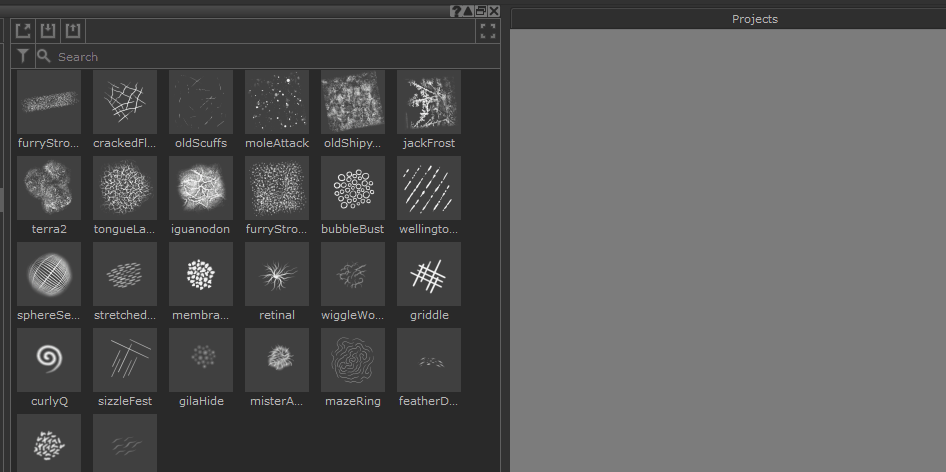Viewport: 946px width, 472px height.
Task: Open the filter funnel options
Action: pos(24,57)
